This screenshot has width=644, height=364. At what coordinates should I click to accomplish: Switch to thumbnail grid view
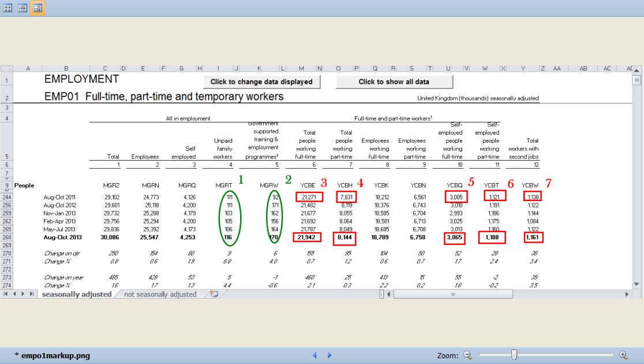8,8
